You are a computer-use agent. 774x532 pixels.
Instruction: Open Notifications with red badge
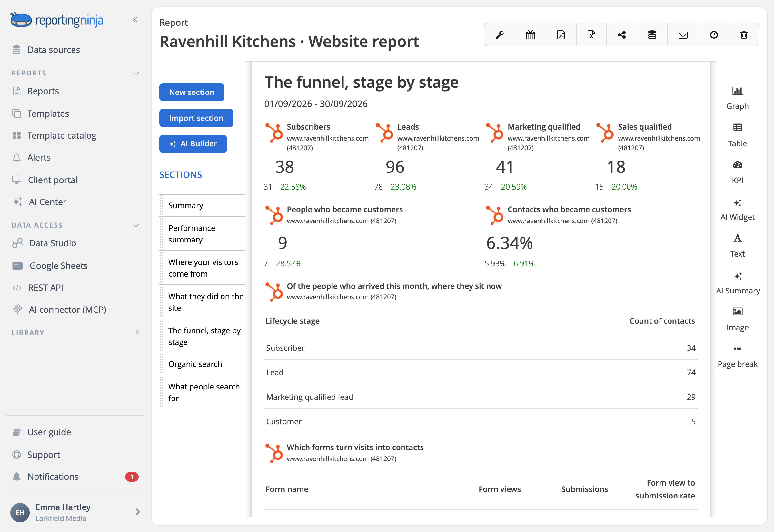click(x=75, y=477)
